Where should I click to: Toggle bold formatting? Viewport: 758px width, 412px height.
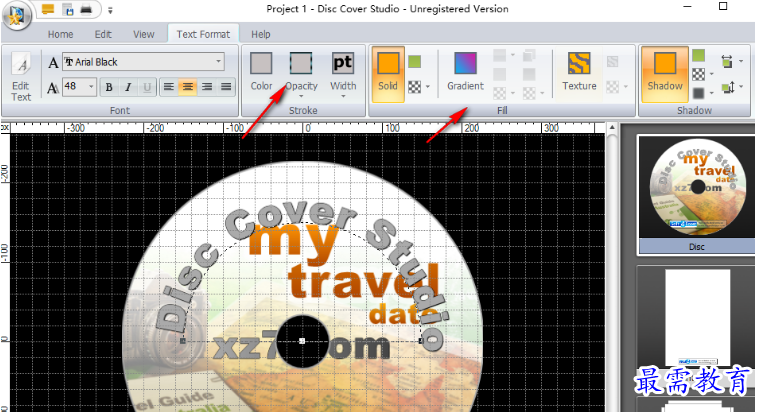coord(109,87)
